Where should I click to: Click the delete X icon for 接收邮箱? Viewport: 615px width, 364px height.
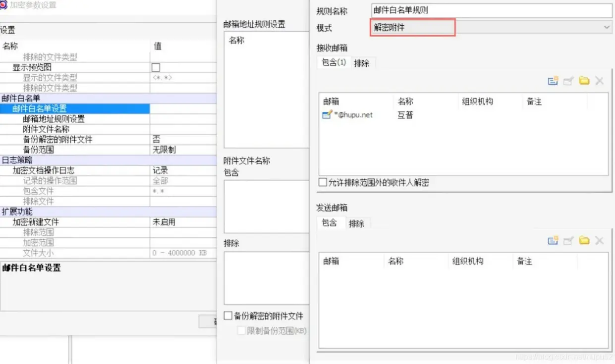pos(600,81)
